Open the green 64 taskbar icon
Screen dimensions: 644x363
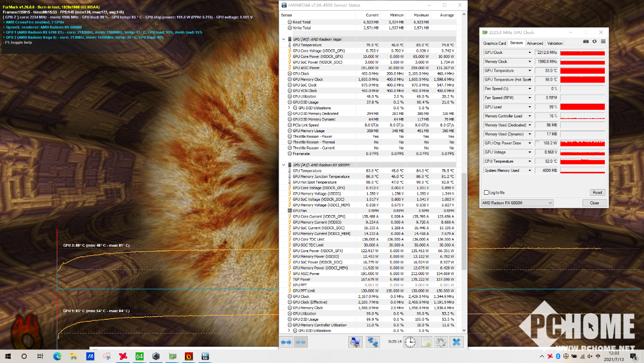pyautogui.click(x=139, y=356)
